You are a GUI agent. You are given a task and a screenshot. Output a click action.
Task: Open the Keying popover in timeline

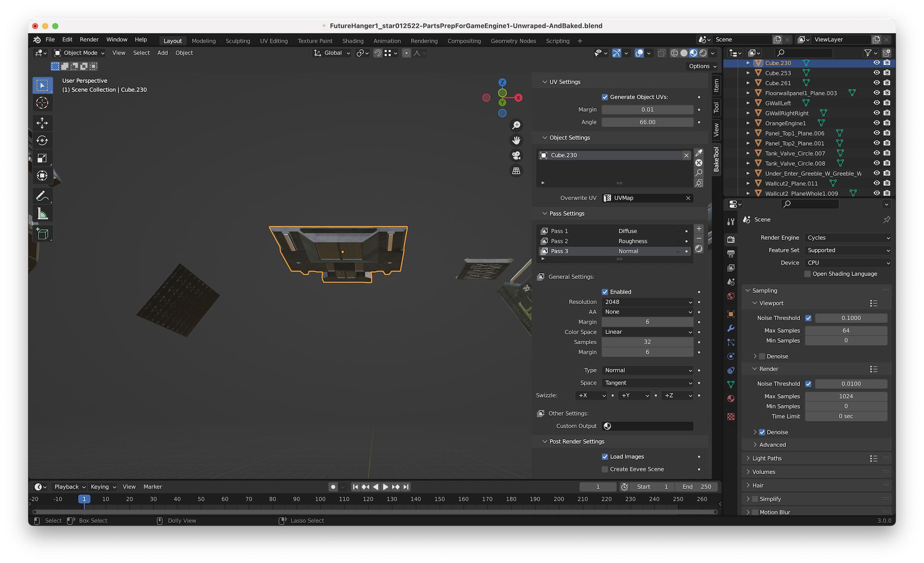(x=103, y=487)
